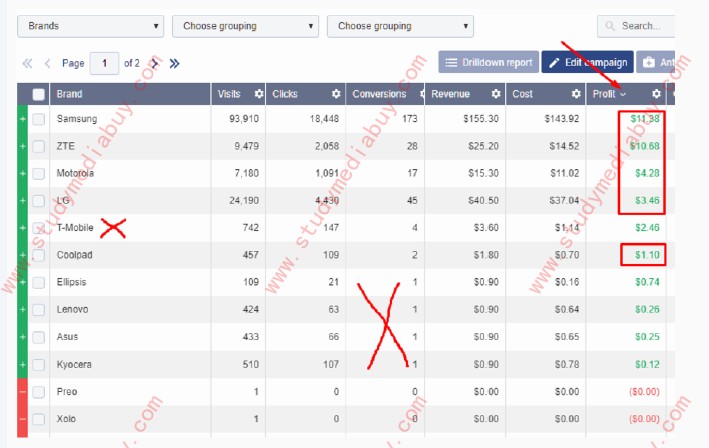Open the Brands grouping dropdown
The image size is (709, 448).
coord(90,26)
